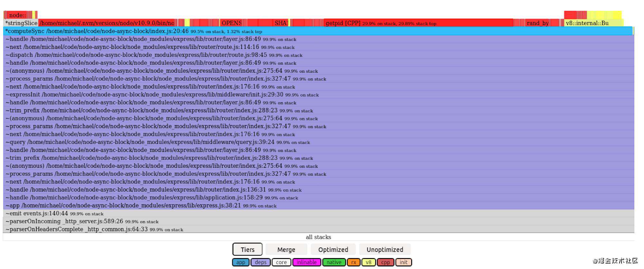Reset zoom via all stacks bar
Viewport: 644px width, 269px height.
pyautogui.click(x=318, y=237)
